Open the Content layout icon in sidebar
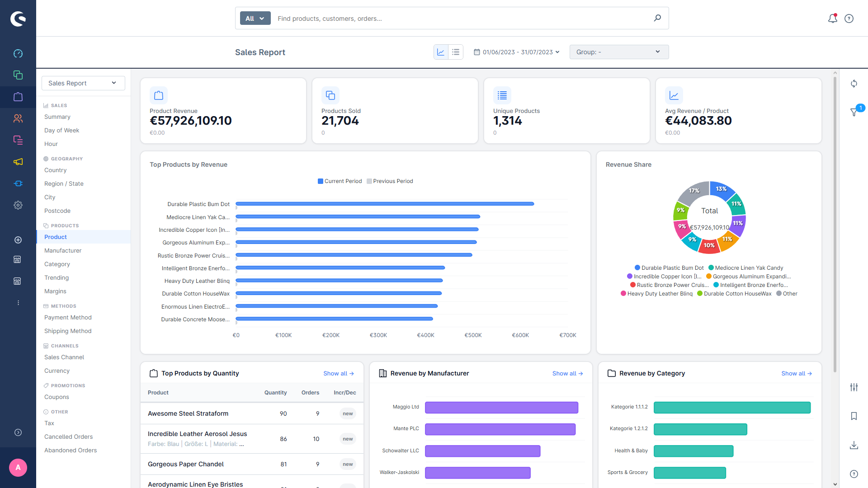The width and height of the screenshot is (868, 488). [x=18, y=140]
